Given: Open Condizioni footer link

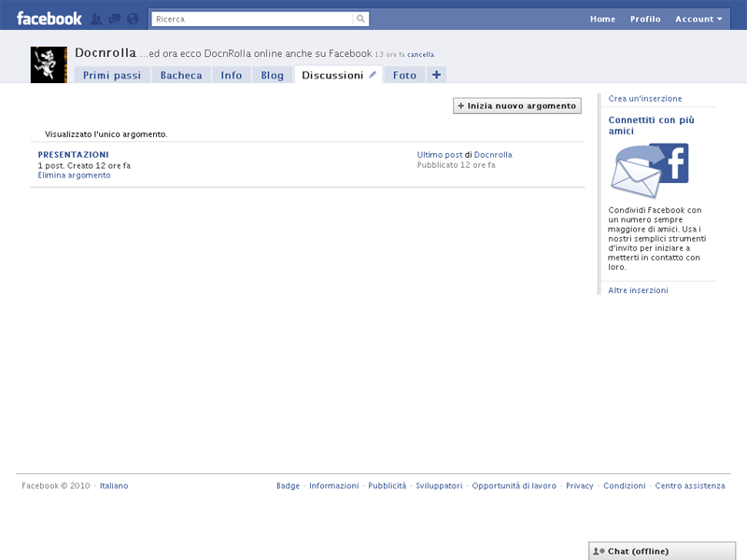Looking at the screenshot, I should [x=625, y=485].
